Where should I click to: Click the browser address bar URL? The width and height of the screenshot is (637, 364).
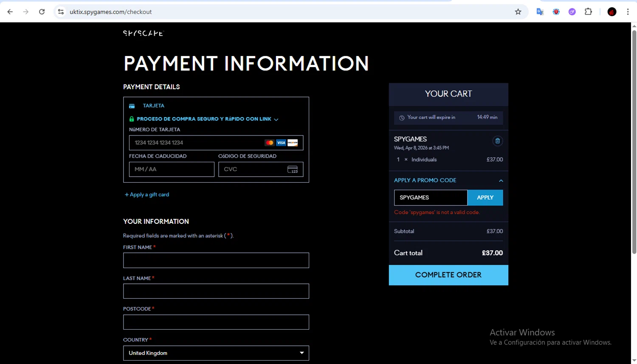[x=110, y=12]
